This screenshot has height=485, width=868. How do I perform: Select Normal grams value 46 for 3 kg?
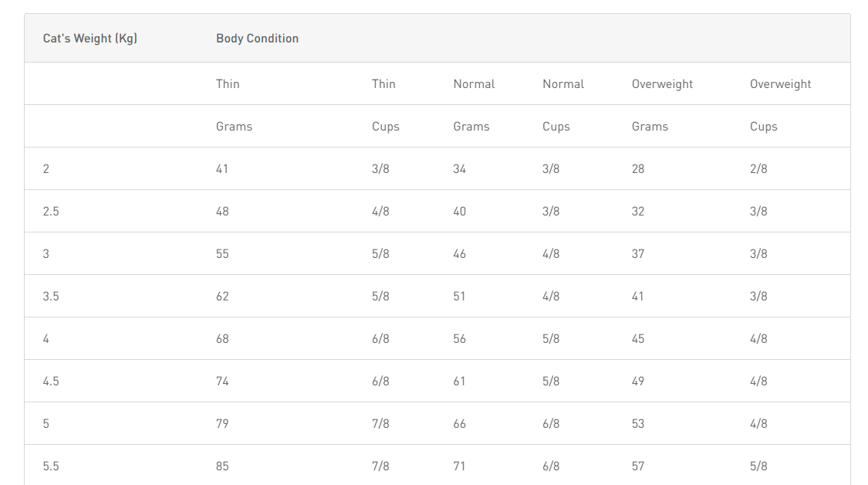point(460,254)
